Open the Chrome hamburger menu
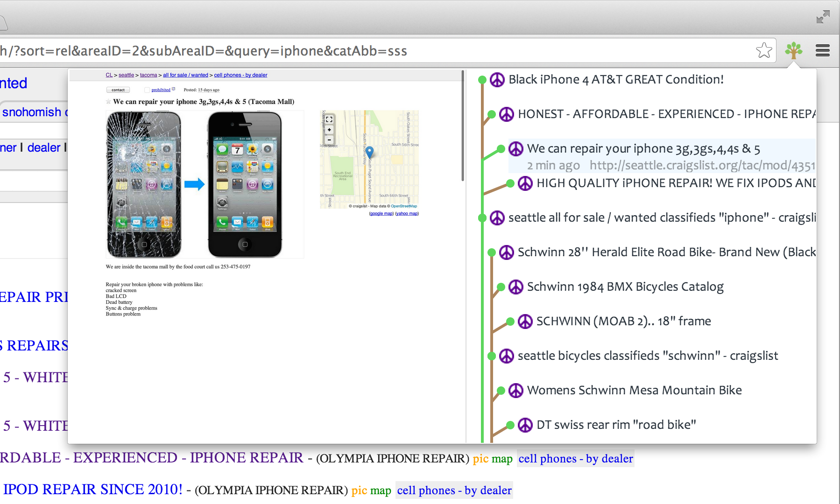The height and width of the screenshot is (504, 840). point(822,50)
